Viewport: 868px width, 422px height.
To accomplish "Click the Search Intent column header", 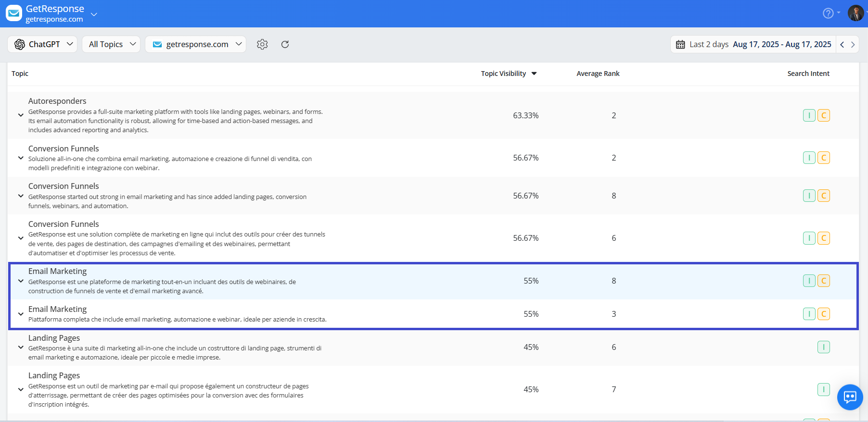I will click(x=808, y=74).
